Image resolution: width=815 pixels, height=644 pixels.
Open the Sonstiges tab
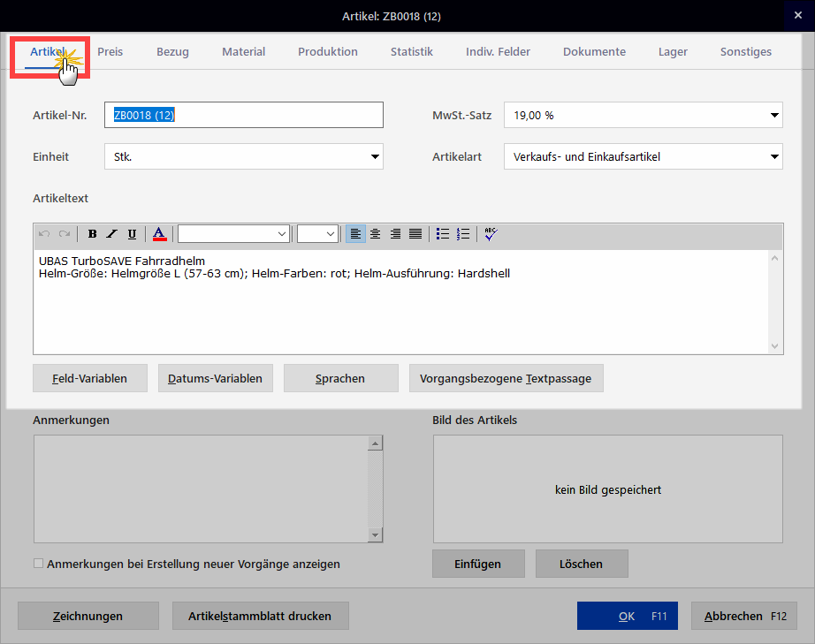pos(746,52)
